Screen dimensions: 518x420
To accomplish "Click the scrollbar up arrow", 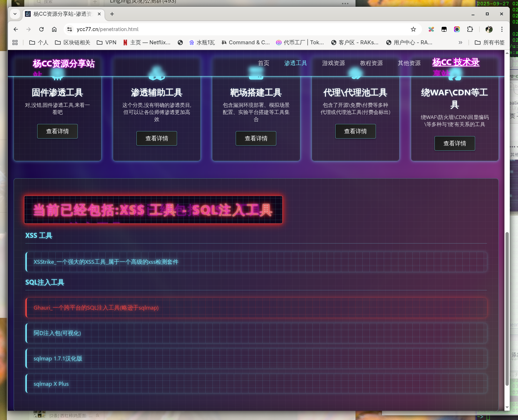I will [x=507, y=53].
